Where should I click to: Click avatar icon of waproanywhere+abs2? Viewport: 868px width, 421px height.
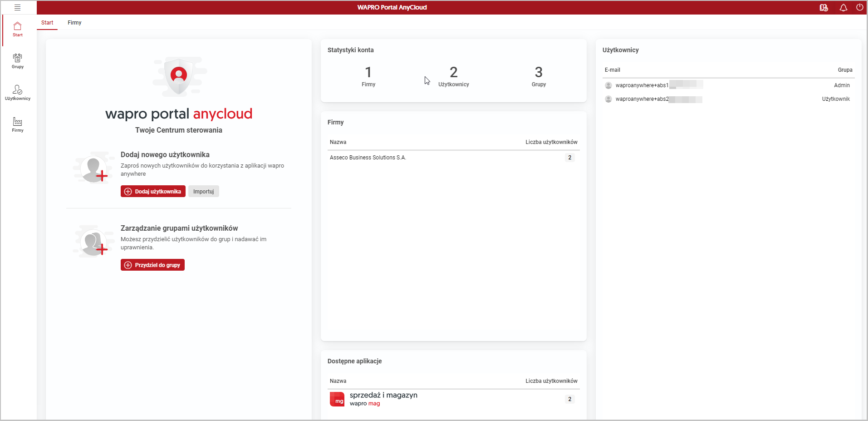pyautogui.click(x=608, y=99)
